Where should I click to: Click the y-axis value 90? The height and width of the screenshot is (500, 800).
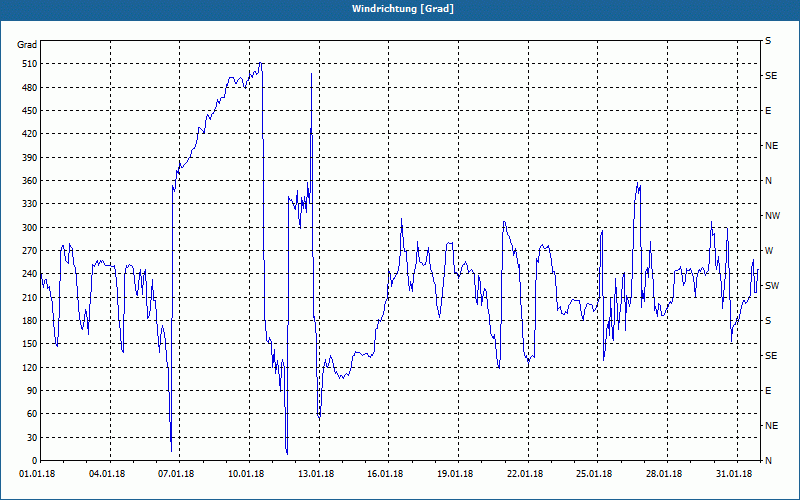pos(33,391)
